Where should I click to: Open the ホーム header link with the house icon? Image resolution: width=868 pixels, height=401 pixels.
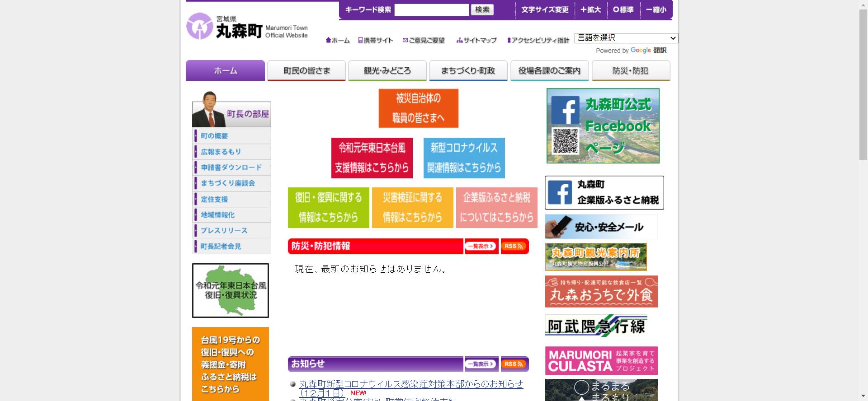(338, 40)
